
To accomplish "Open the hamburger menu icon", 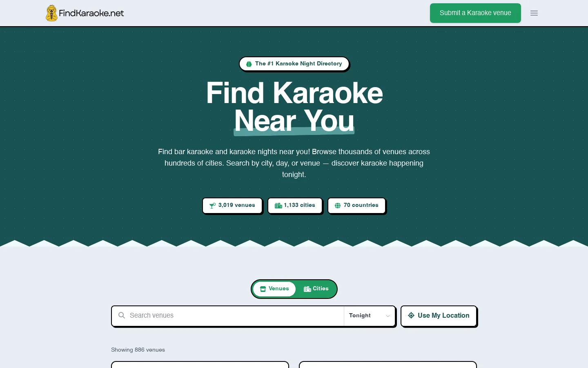I will [534, 13].
